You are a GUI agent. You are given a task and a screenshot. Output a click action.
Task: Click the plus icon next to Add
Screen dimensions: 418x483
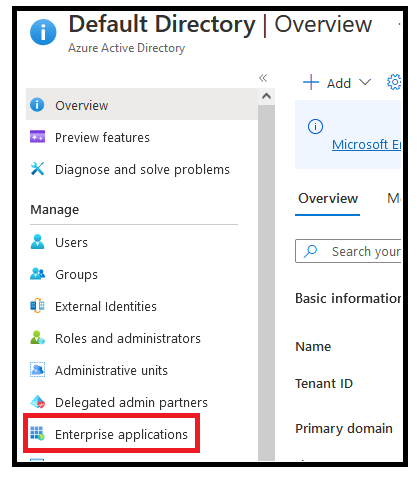coord(311,82)
